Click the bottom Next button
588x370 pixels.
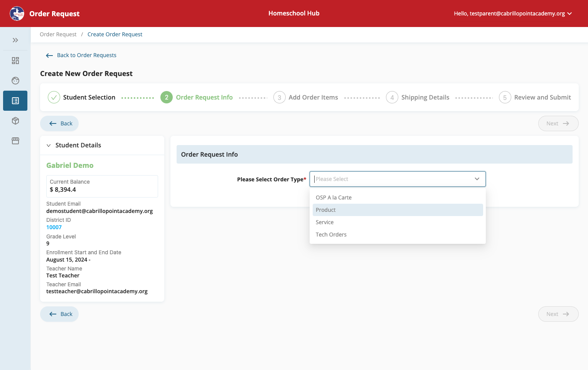coord(558,314)
